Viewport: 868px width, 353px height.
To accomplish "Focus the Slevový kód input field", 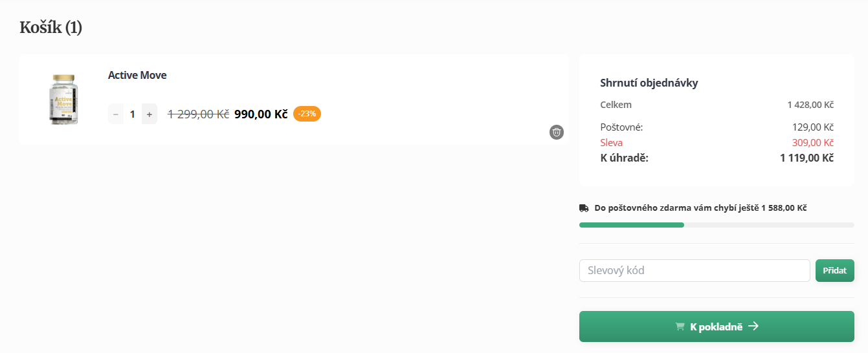I will point(694,270).
